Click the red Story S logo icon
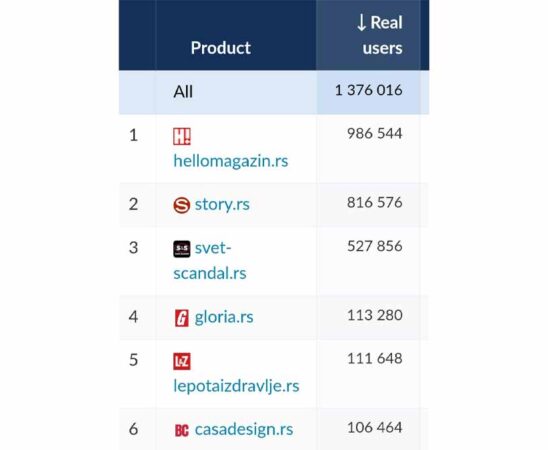The height and width of the screenshot is (450, 548). tap(182, 205)
